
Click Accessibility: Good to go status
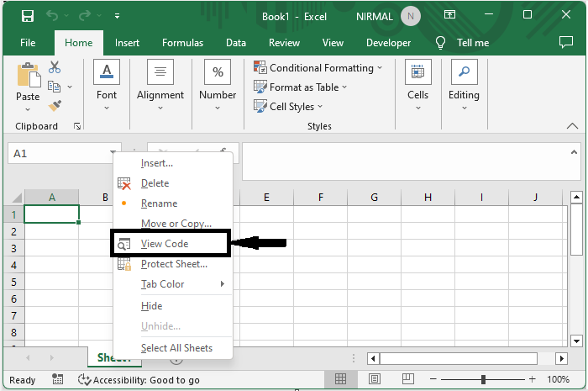point(139,380)
